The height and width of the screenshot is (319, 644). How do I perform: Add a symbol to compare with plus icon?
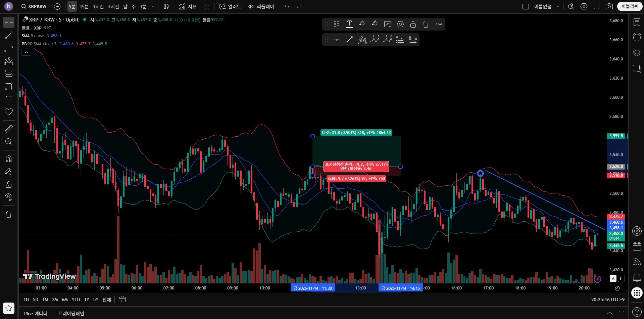tap(57, 6)
